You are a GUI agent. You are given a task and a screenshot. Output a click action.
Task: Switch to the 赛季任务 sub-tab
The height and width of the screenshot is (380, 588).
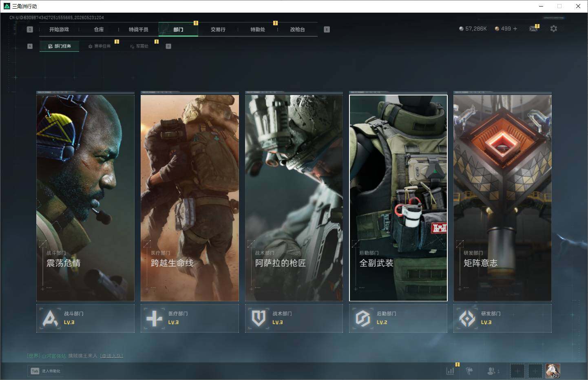(99, 46)
